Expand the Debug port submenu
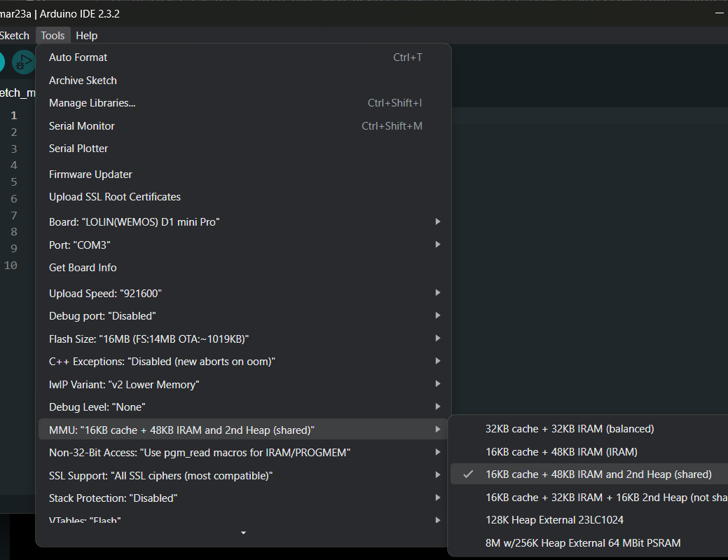The height and width of the screenshot is (560, 728). [243, 316]
